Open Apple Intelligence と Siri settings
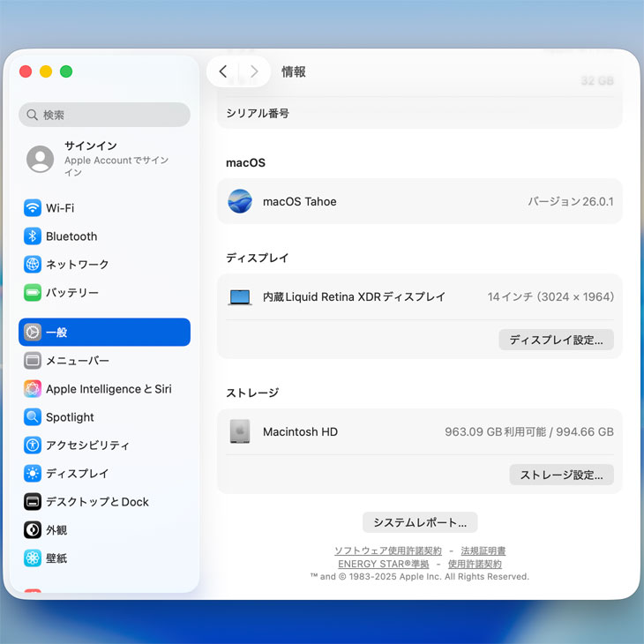This screenshot has width=644, height=644. click(x=108, y=389)
